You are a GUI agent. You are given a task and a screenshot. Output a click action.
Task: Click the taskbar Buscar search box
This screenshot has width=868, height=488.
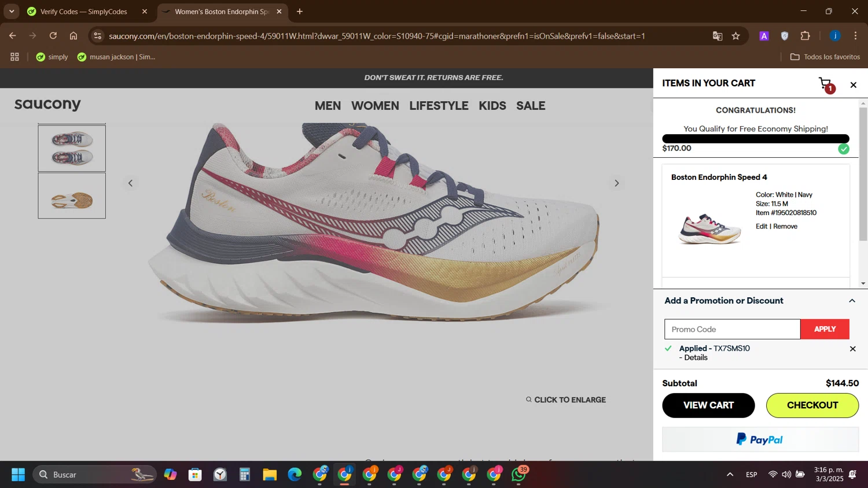[x=94, y=475]
